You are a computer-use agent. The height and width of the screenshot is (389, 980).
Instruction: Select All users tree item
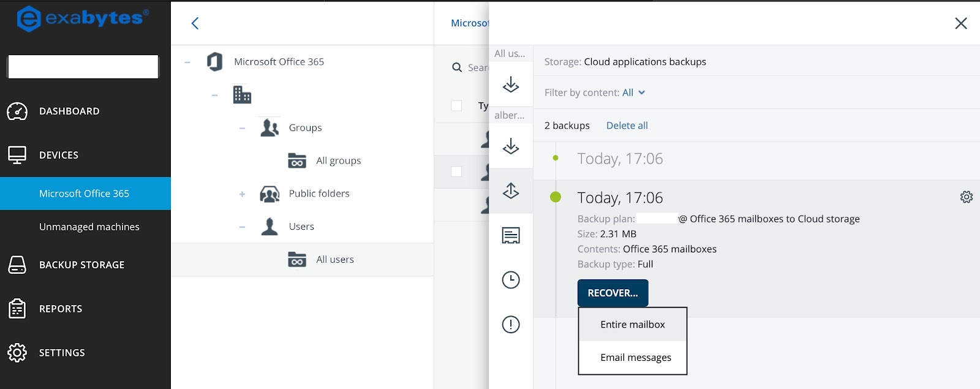tap(335, 259)
